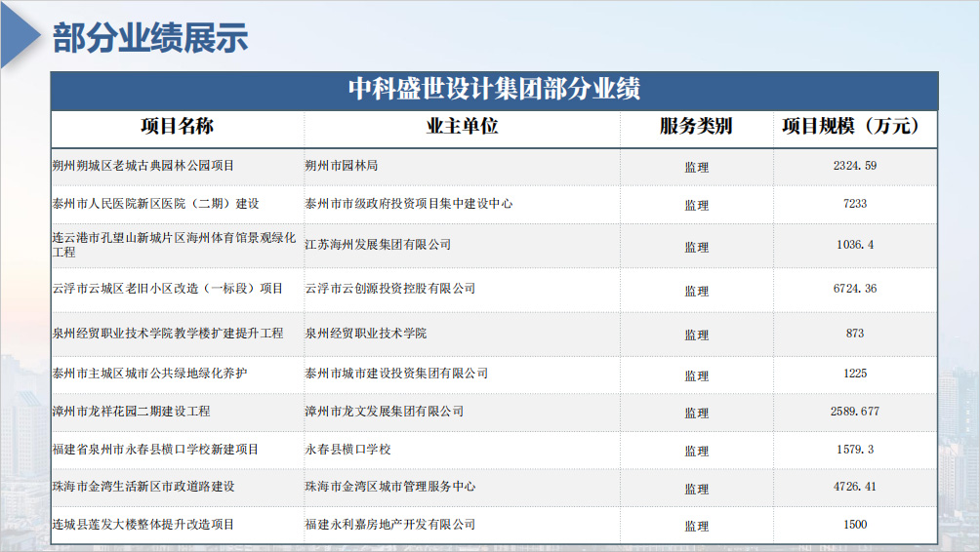
Task: Click the 项目名称 column header
Action: [177, 126]
